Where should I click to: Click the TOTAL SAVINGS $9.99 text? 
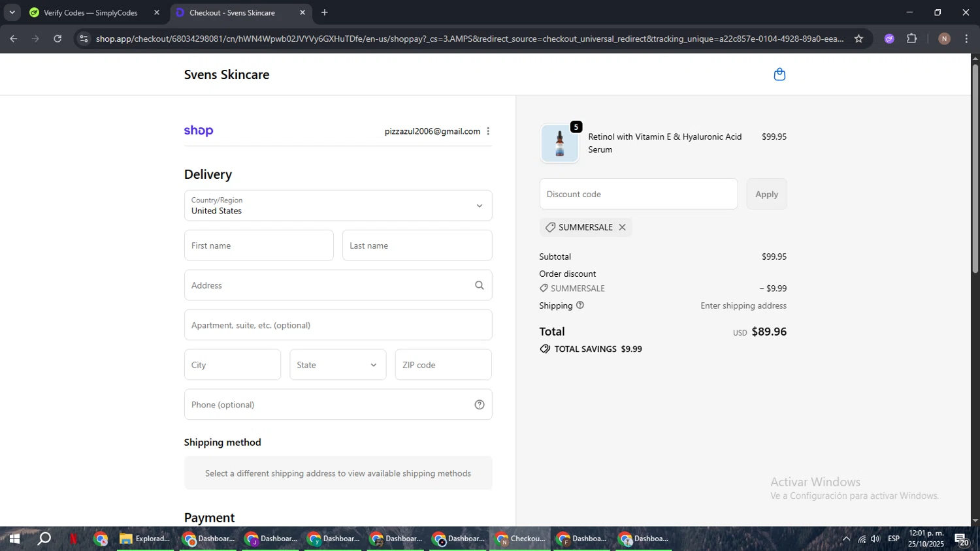pyautogui.click(x=598, y=349)
